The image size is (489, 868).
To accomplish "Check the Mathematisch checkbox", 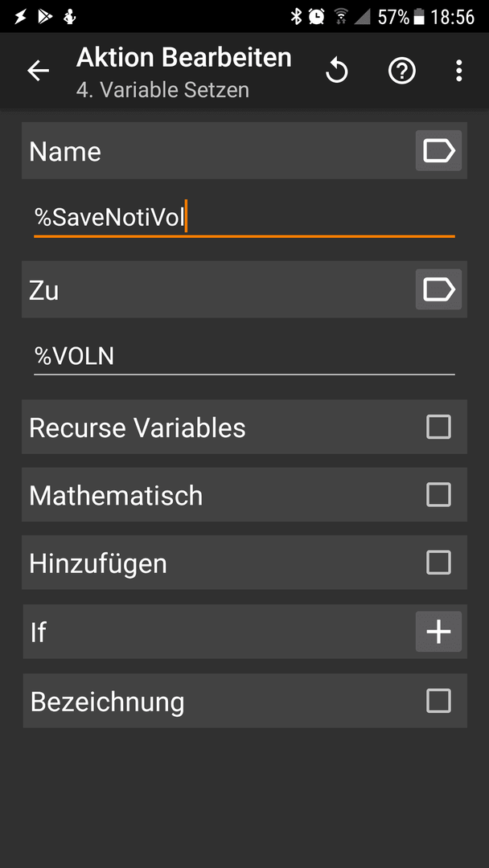I will pos(438,494).
